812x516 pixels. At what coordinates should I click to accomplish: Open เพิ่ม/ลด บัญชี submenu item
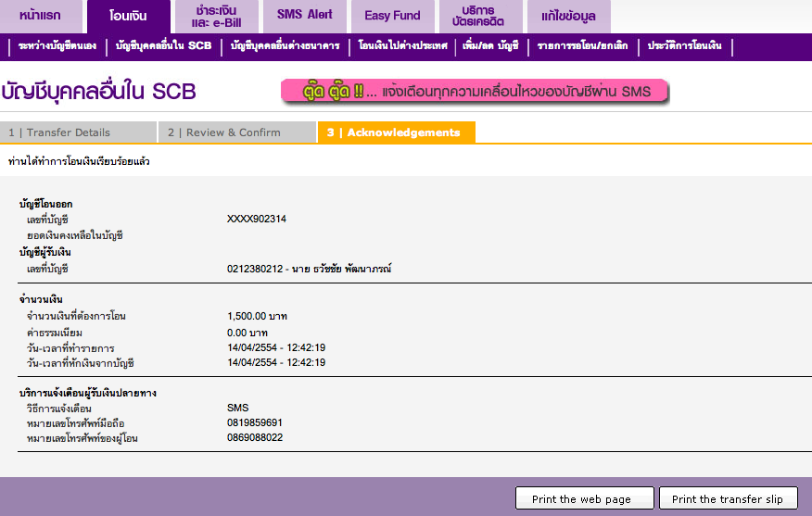click(491, 46)
